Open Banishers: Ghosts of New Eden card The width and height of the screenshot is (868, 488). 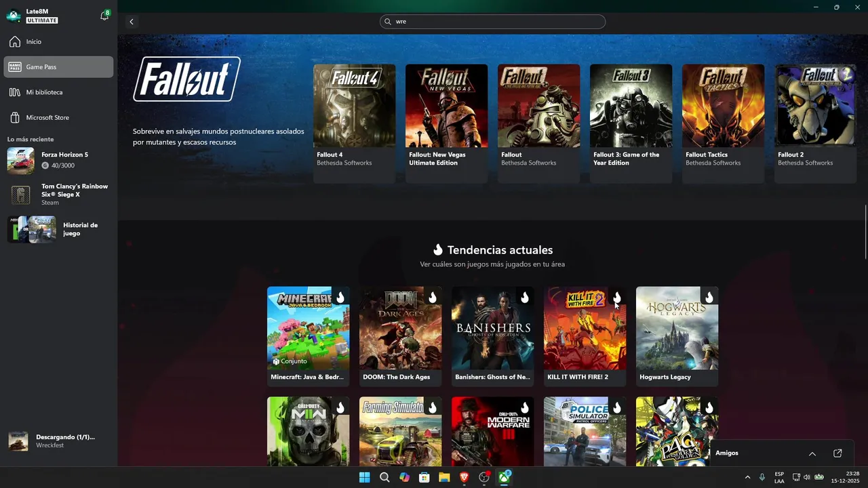click(x=492, y=336)
